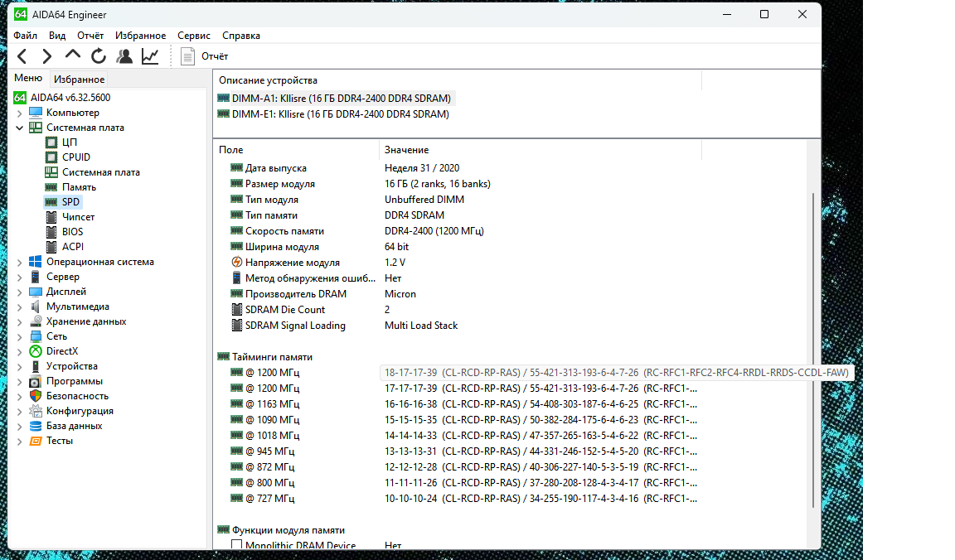Select DIMM-E1 Kllisre device row
This screenshot has height=560, width=955.
pos(334,114)
